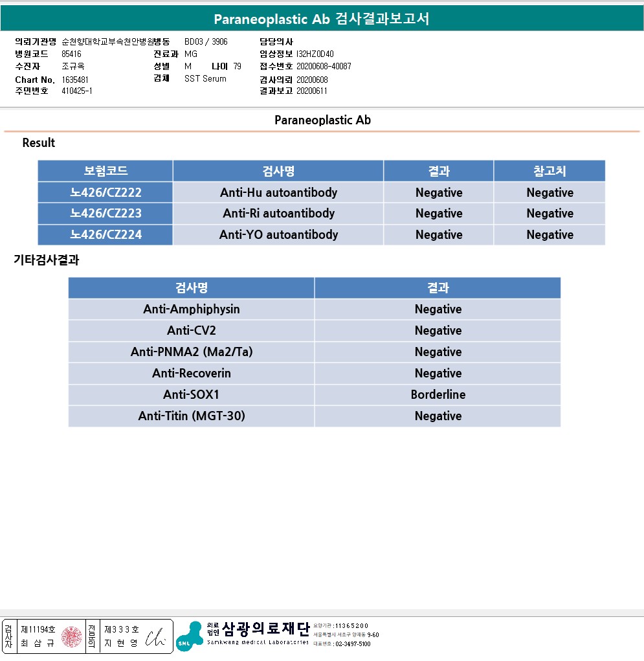The image size is (644, 661).
Task: Click the red examiner seal stamp
Action: [x=72, y=636]
